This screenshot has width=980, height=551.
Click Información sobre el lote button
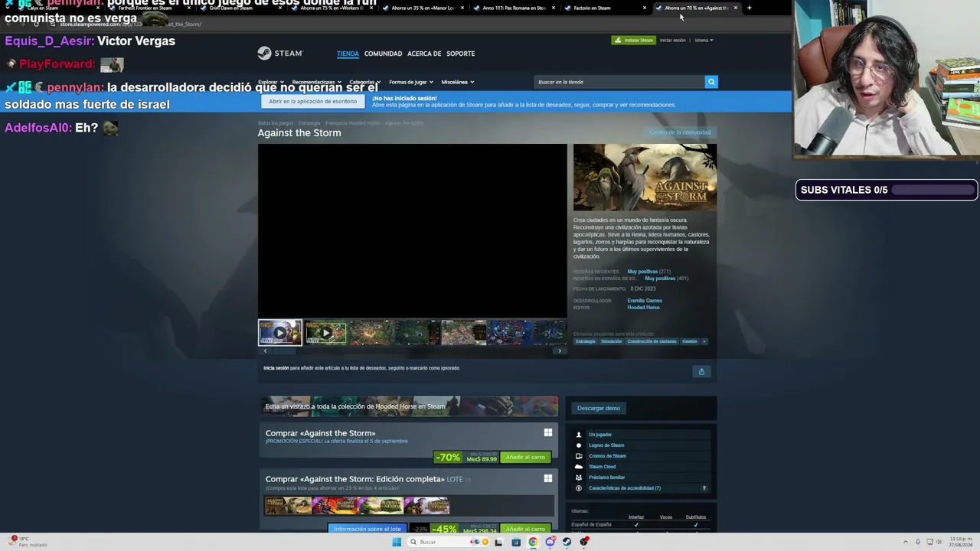[367, 529]
